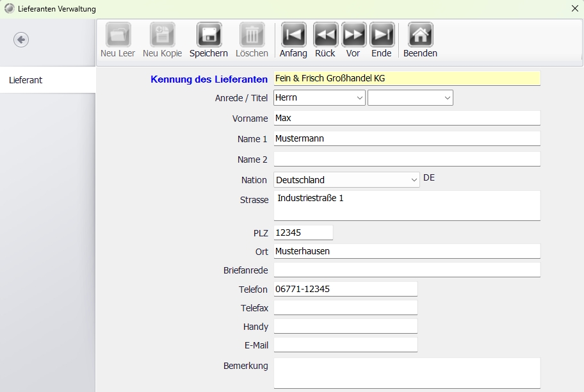Click the Kennung des Lieferanten field
The width and height of the screenshot is (584, 392).
point(407,78)
